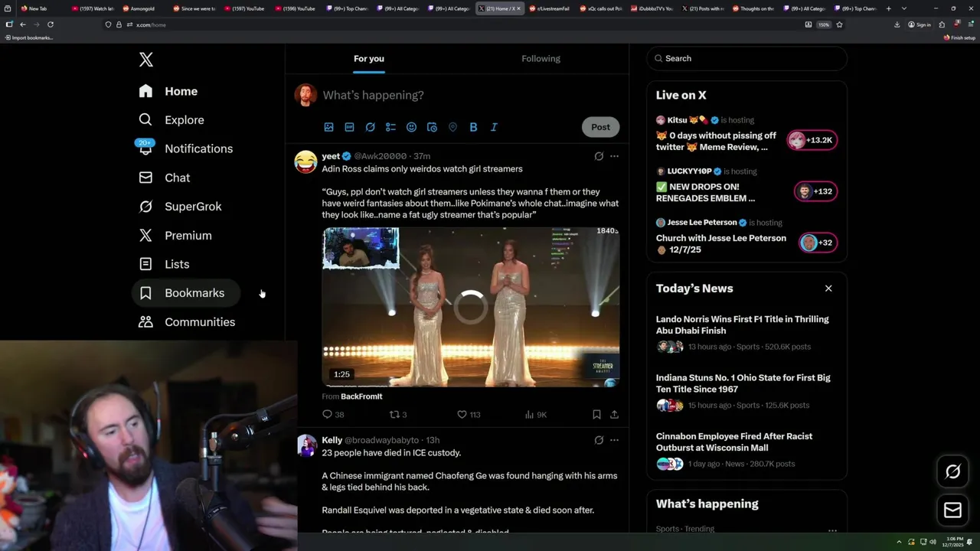The width and height of the screenshot is (980, 551).
Task: Open the BackFromIt source link
Action: coord(361,396)
